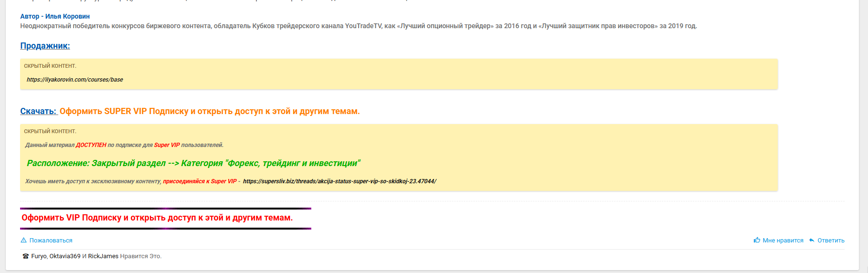Open the ilyakorovin.com courses base URL

(x=75, y=80)
